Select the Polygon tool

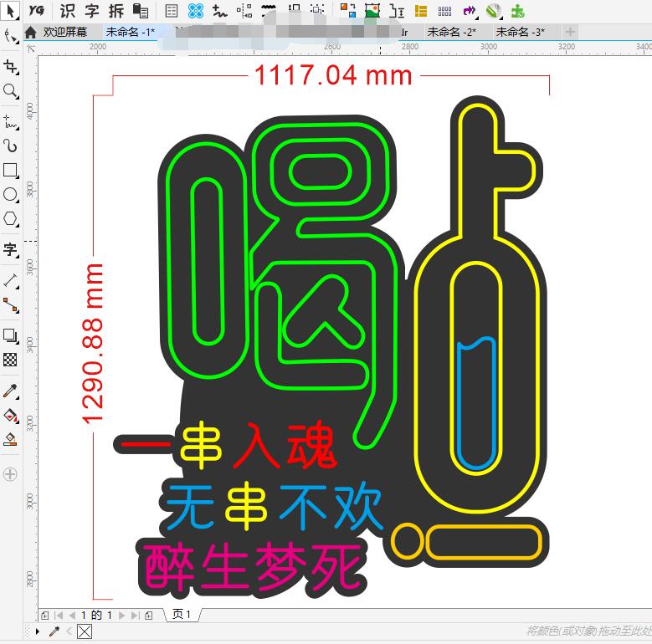click(10, 218)
